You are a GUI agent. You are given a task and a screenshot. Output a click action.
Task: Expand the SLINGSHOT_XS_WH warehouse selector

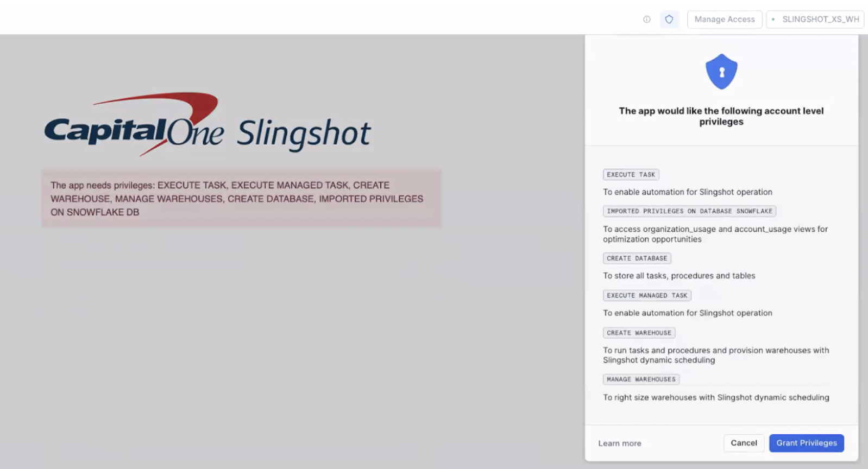click(x=815, y=19)
